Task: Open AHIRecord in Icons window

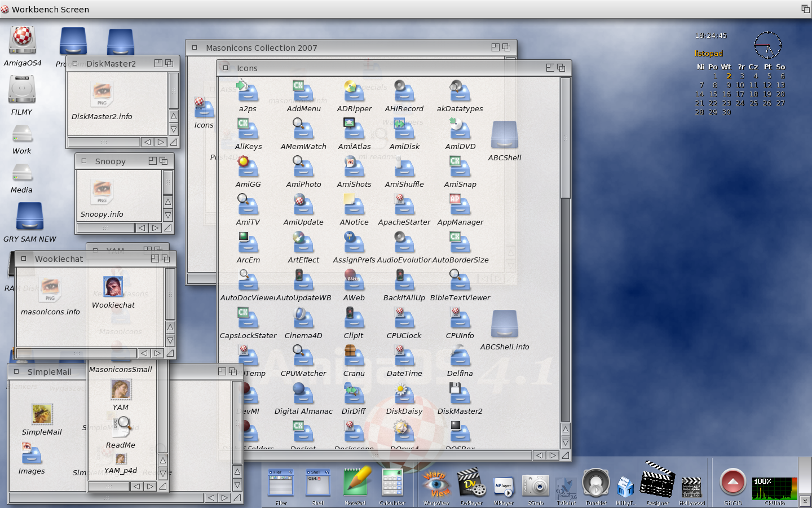Action: pyautogui.click(x=404, y=91)
